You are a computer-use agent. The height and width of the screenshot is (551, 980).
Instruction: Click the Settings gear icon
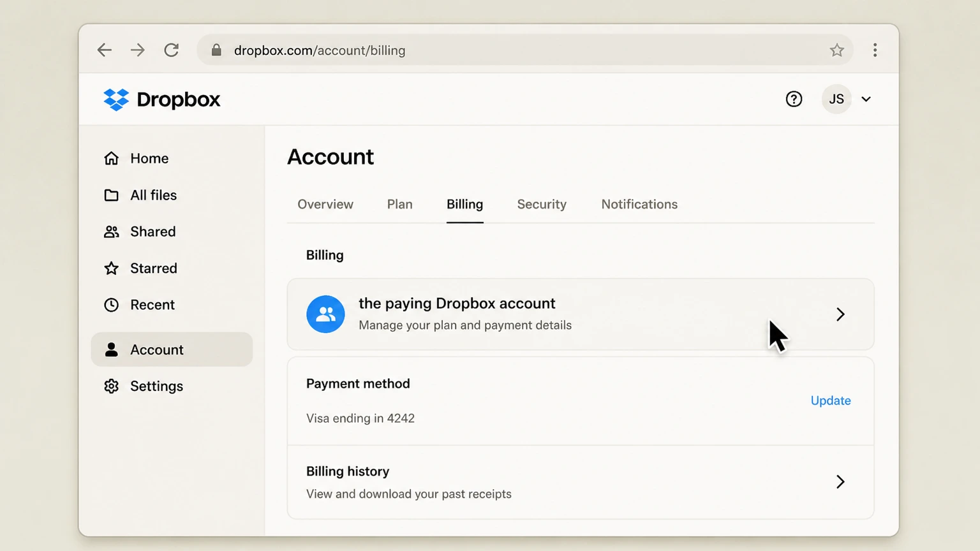111,386
